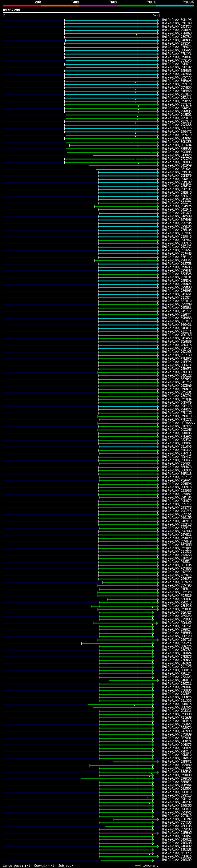Select UniRef100_Q96399 label
Image resolution: width=197 pixels, height=868 pixels.
(177, 531)
